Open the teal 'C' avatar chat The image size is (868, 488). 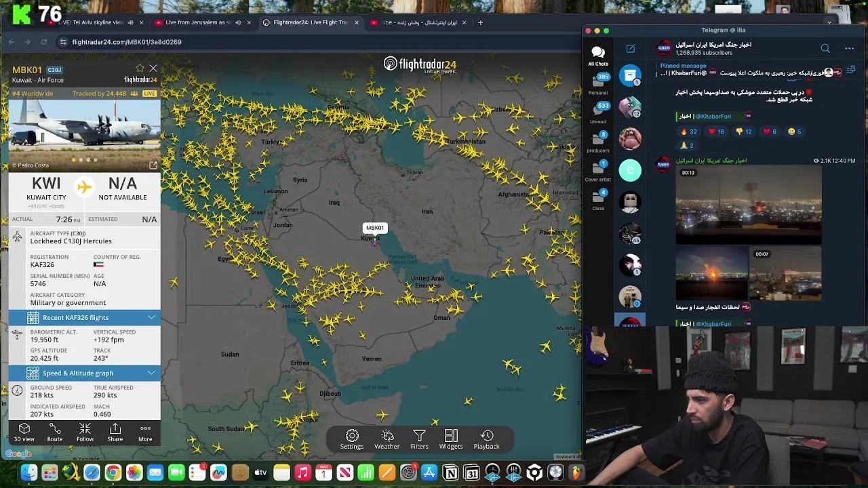click(630, 170)
